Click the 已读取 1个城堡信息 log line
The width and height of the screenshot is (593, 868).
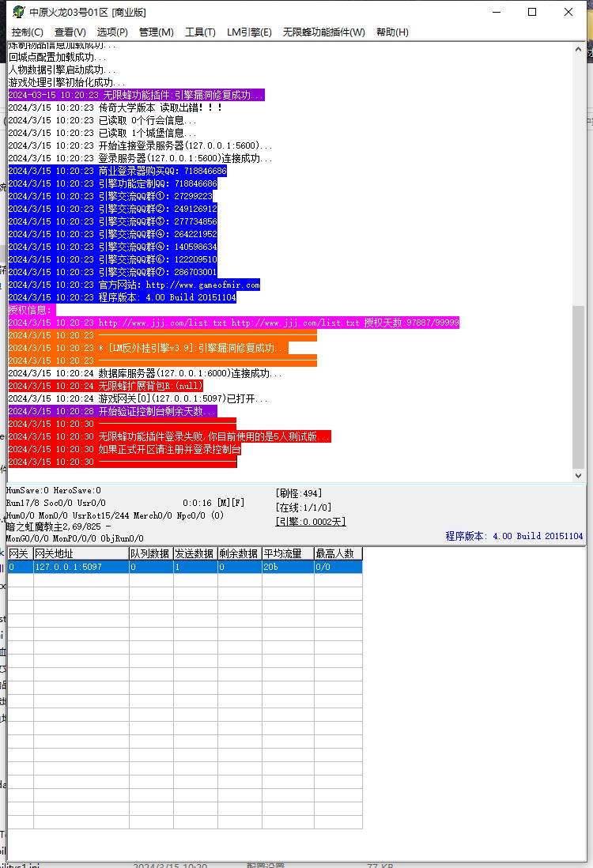pyautogui.click(x=103, y=133)
